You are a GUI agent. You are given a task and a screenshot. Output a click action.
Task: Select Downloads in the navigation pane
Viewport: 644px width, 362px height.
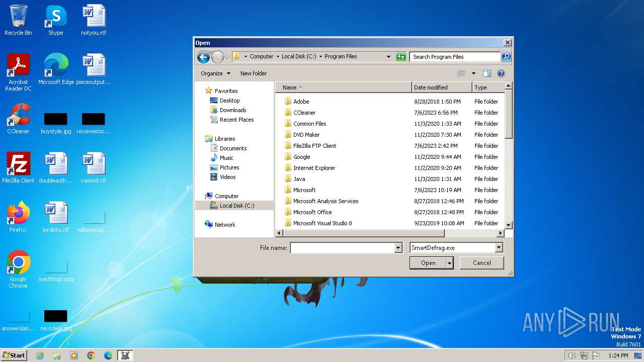tap(233, 110)
